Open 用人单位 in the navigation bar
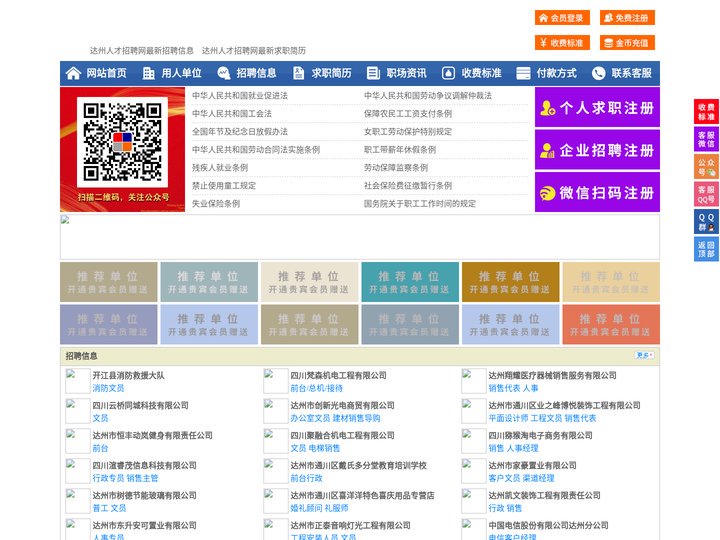The image size is (720, 540). (181, 73)
